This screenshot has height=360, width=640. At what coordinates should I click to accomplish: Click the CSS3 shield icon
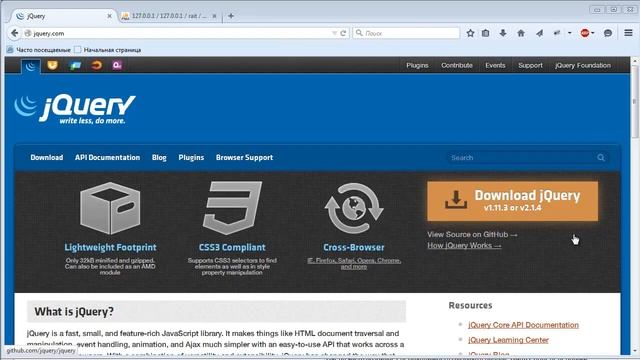coord(232,208)
